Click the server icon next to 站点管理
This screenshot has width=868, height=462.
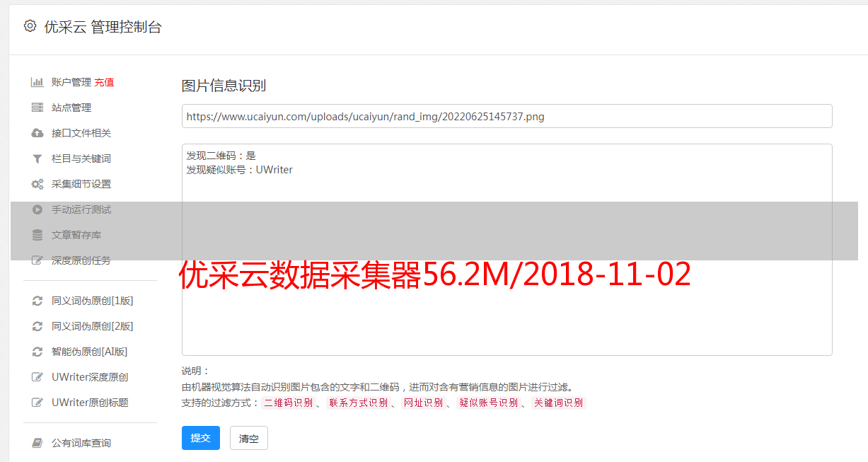(37, 108)
